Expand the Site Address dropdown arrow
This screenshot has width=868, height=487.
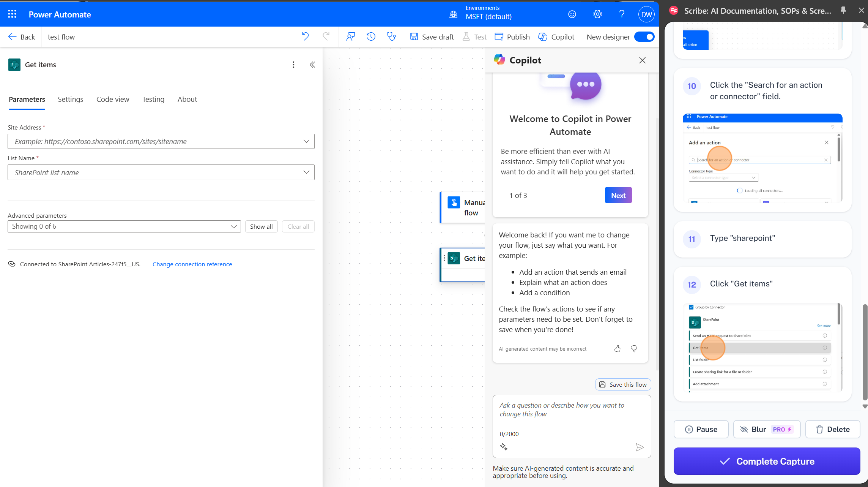coord(306,141)
